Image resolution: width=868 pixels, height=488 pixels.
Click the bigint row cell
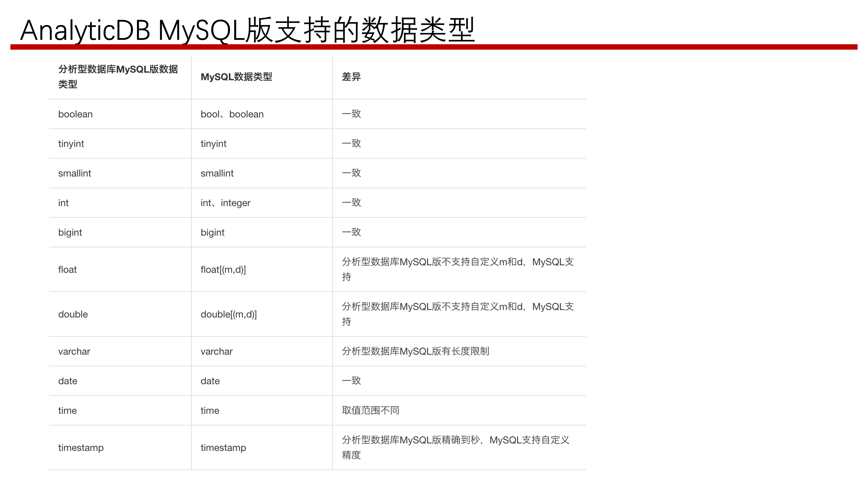[70, 232]
